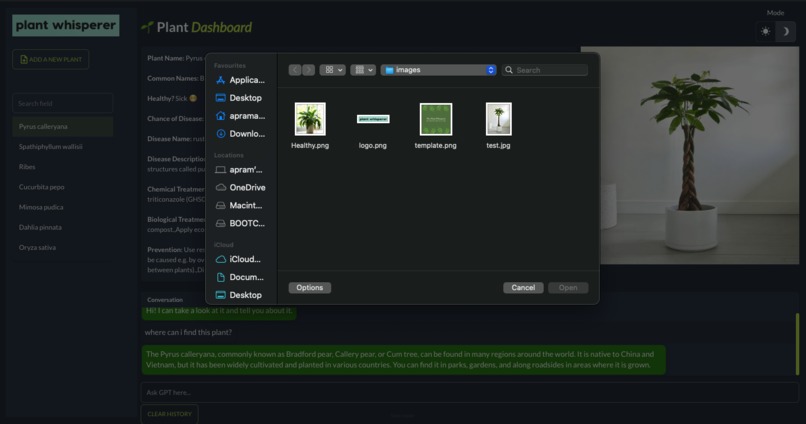Open OneDrive in the sidebar

click(241, 188)
